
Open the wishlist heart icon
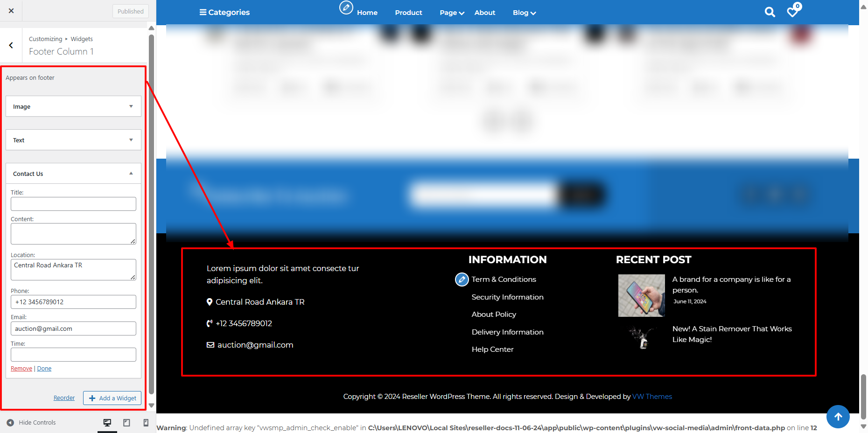click(792, 12)
